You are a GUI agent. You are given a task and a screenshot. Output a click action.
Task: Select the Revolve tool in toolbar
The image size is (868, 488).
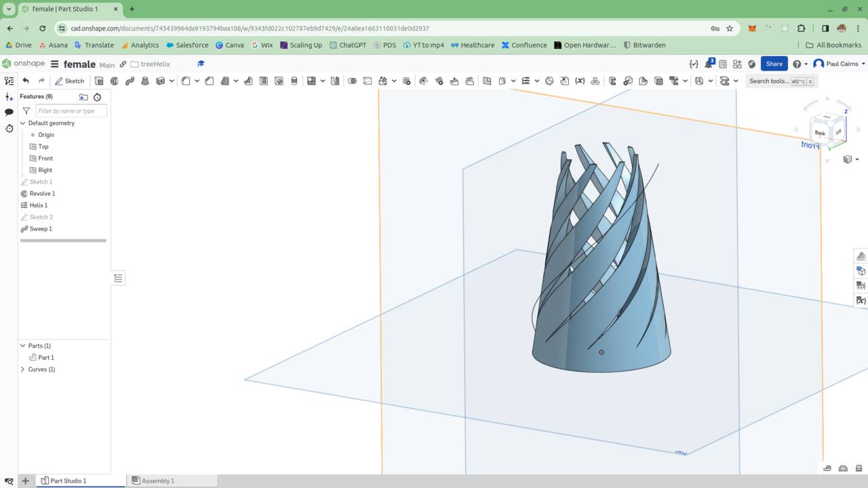click(x=114, y=81)
